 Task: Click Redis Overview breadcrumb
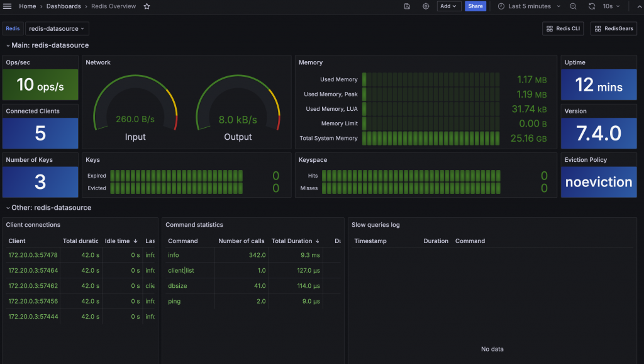pyautogui.click(x=113, y=6)
